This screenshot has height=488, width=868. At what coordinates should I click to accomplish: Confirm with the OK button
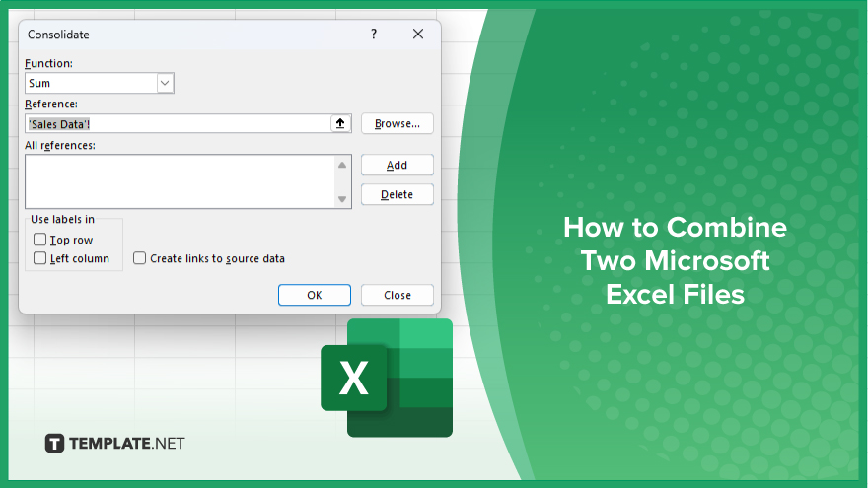coord(315,295)
